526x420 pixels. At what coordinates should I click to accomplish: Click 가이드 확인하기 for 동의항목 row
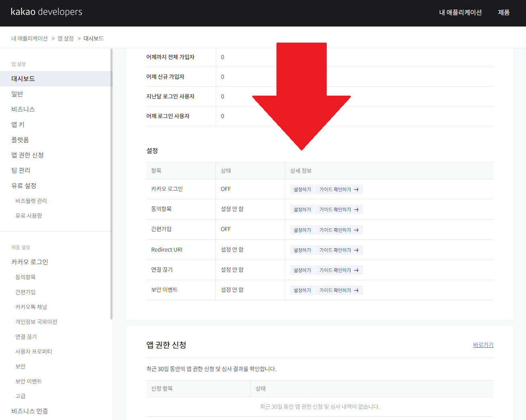[x=339, y=209]
